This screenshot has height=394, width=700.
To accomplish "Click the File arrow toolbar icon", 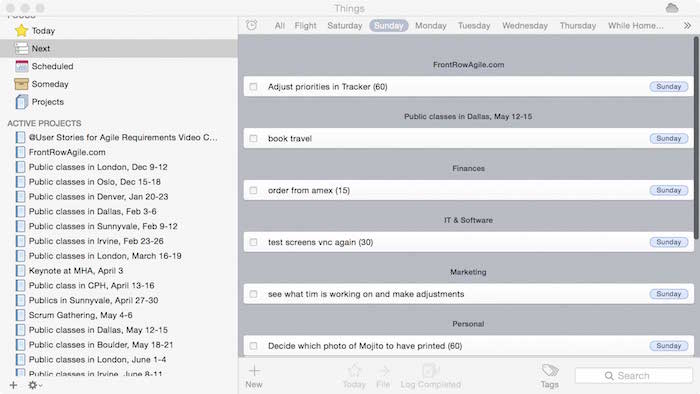I will point(383,370).
